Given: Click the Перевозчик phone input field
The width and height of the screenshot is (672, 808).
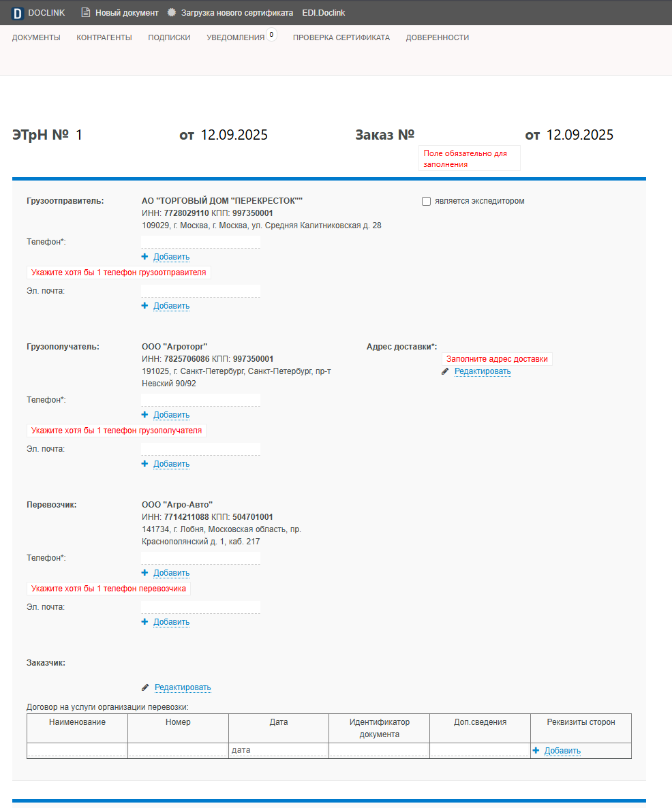Looking at the screenshot, I should [x=200, y=558].
